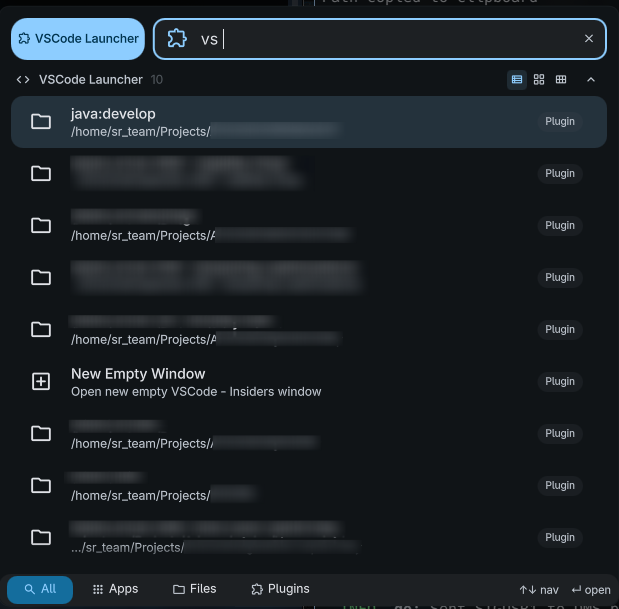Open the java:develop project
619x609 pixels.
tap(309, 122)
